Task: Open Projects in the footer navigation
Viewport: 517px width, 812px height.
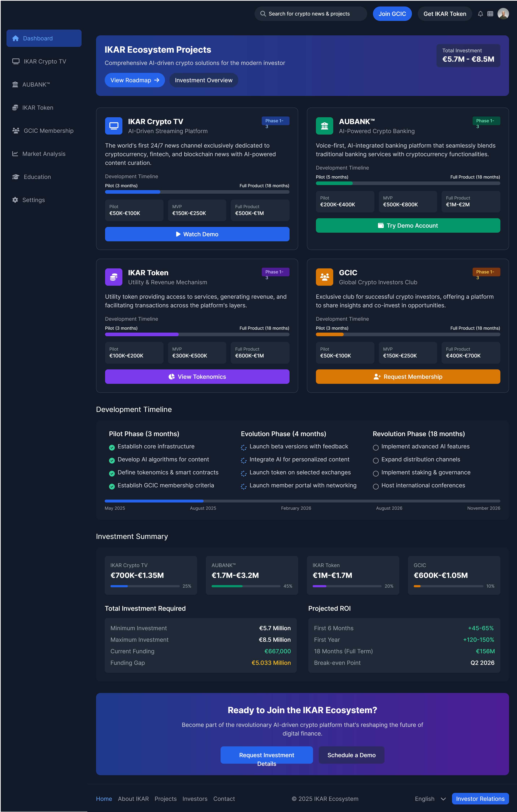Action: [x=165, y=798]
